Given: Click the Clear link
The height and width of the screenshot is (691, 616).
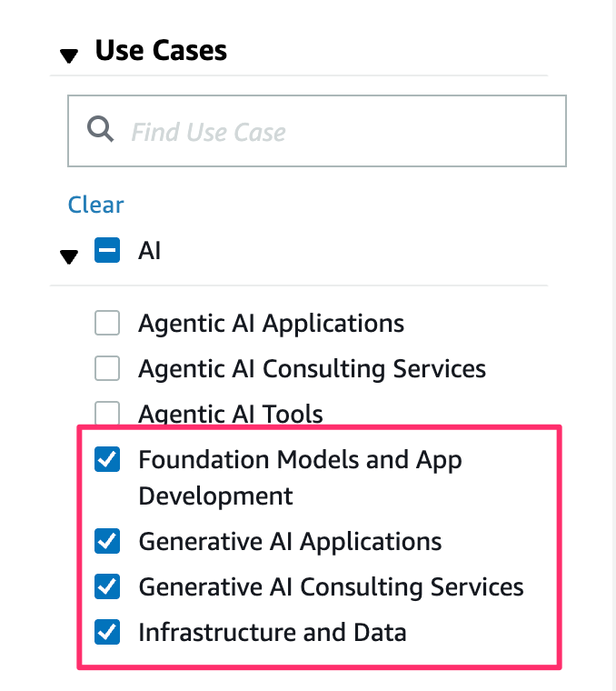Looking at the screenshot, I should [x=95, y=205].
